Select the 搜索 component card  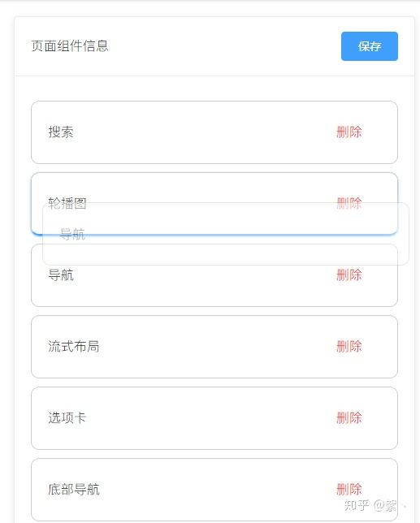click(214, 132)
